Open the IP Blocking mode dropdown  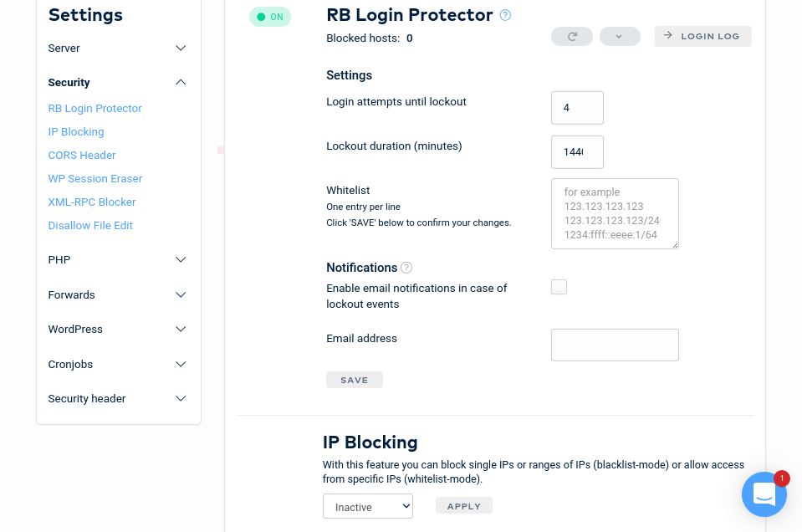(368, 506)
